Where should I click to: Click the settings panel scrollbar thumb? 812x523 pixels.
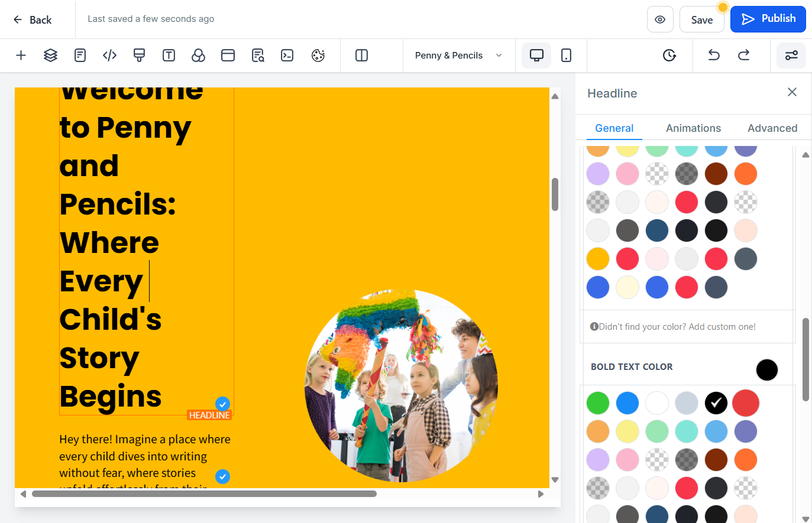(x=805, y=359)
